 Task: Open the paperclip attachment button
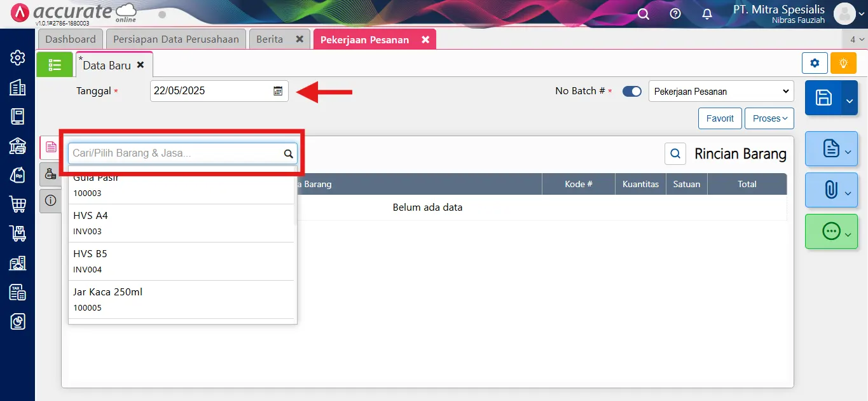tap(830, 190)
